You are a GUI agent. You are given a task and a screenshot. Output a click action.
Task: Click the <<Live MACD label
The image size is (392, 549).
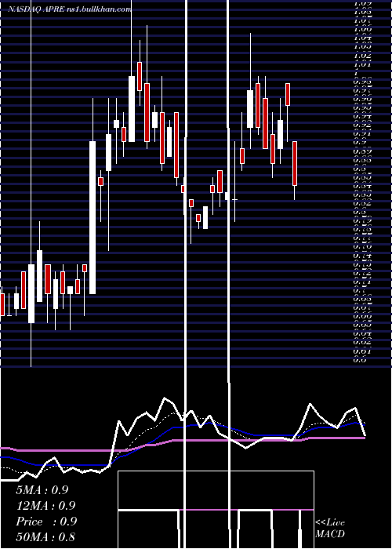(x=330, y=528)
